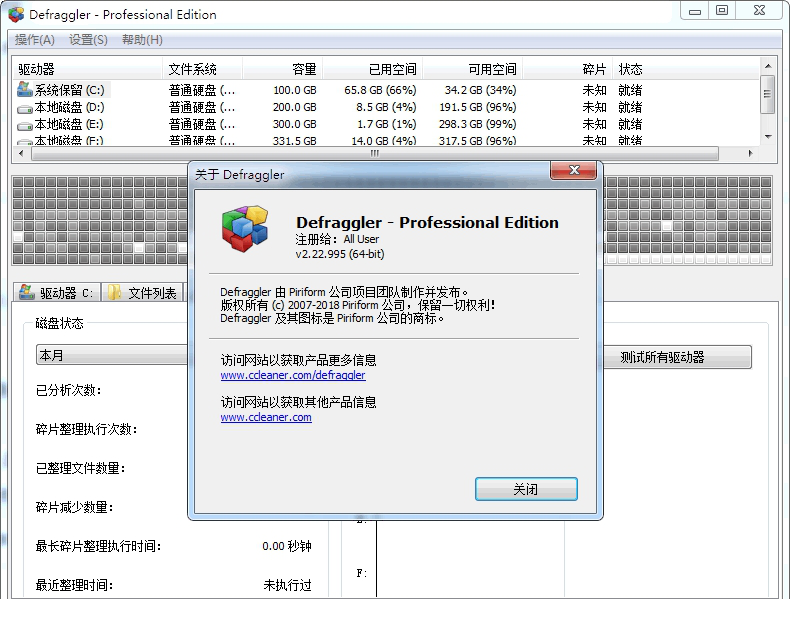Select the local disk D: drive icon
This screenshot has width=790, height=622.
coord(24,108)
